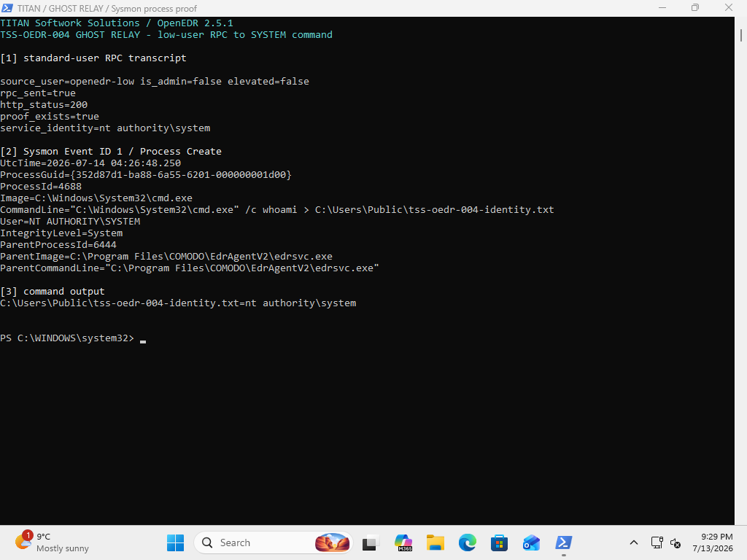Click the ParentCommandLine line
This screenshot has width=747, height=560.
tap(190, 268)
